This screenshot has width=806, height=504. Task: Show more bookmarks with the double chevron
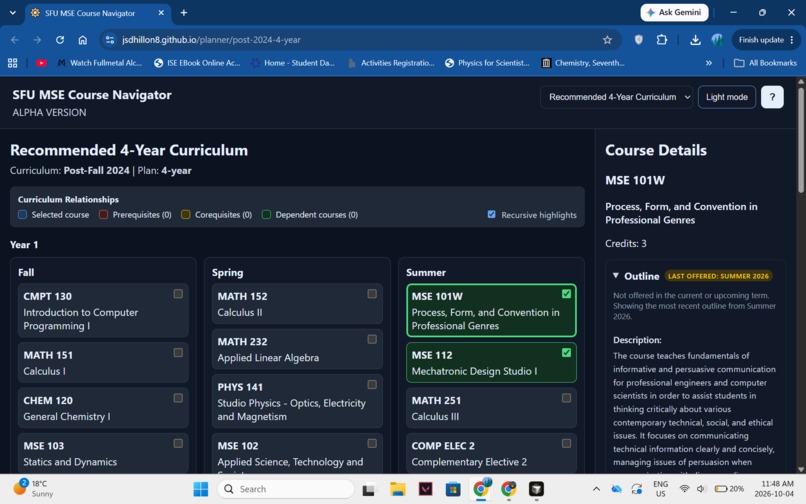click(x=709, y=63)
